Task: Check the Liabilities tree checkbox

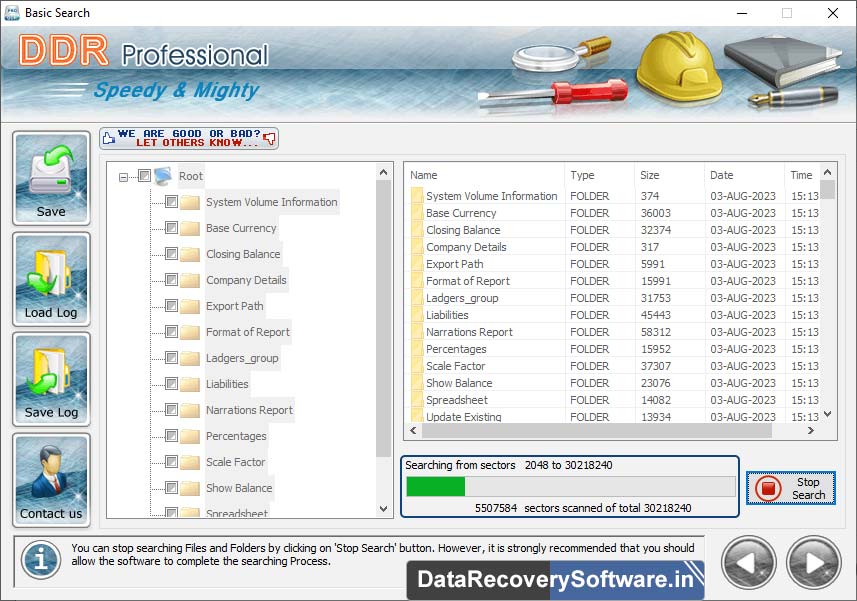Action: (x=171, y=384)
